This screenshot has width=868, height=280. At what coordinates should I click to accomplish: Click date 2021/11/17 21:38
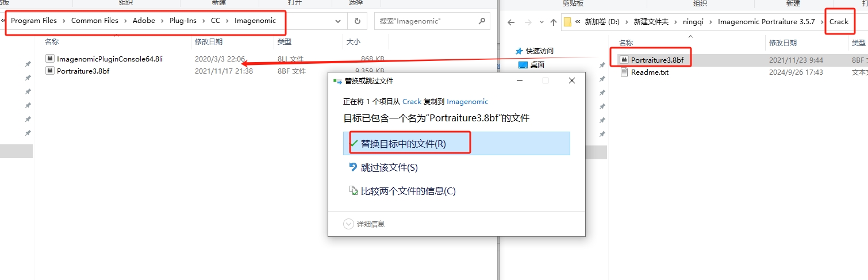pos(224,71)
